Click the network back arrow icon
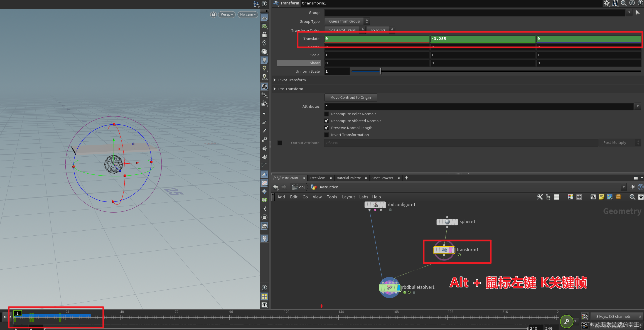Image resolution: width=644 pixels, height=330 pixels. pyautogui.click(x=276, y=187)
